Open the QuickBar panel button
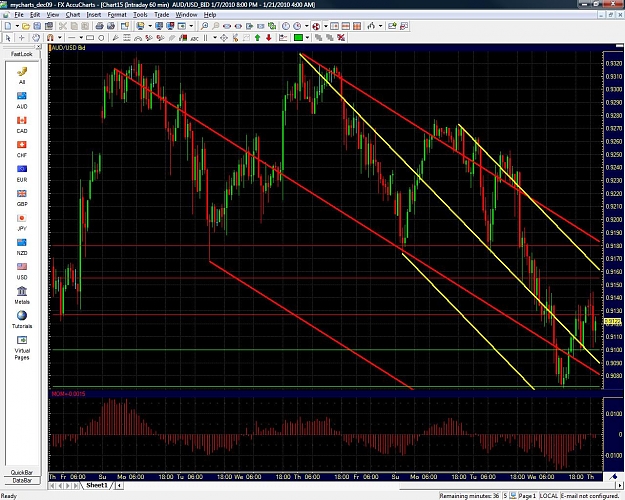The image size is (625, 500). pos(22,472)
